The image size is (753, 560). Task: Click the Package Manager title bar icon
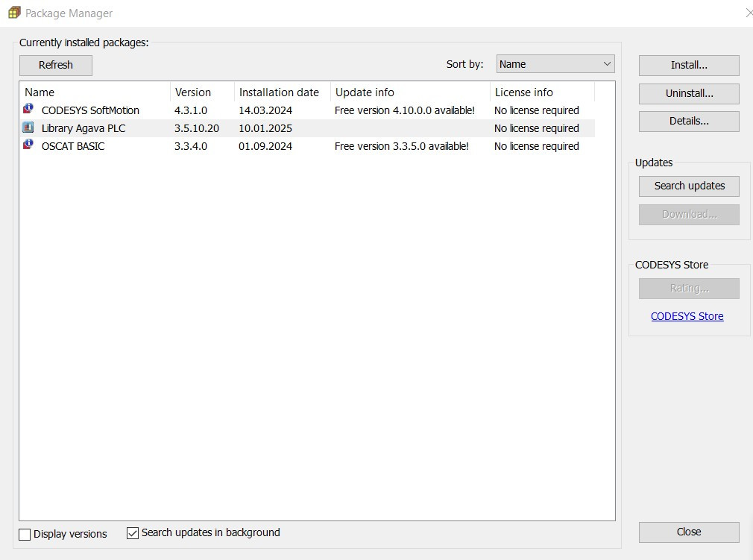[13, 13]
